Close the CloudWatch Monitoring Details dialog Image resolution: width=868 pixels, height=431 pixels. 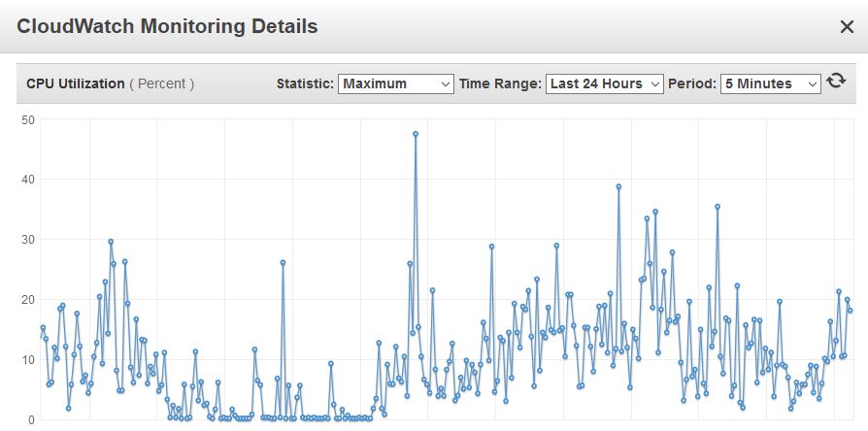pyautogui.click(x=847, y=26)
